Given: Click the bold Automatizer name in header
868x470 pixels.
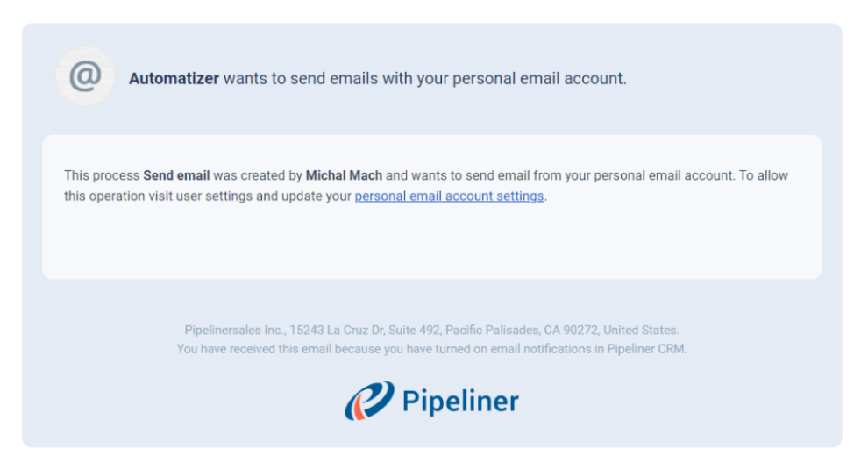Looking at the screenshot, I should pyautogui.click(x=174, y=79).
